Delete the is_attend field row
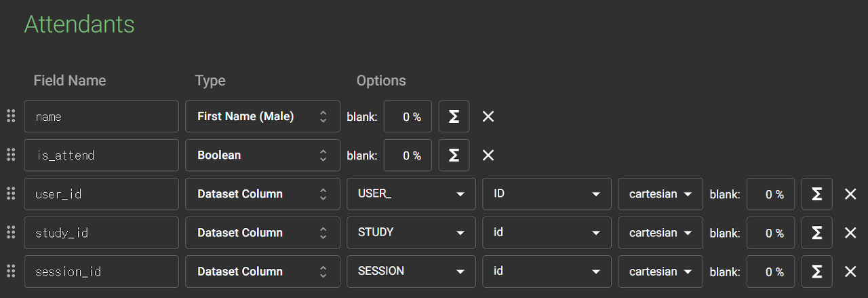868x298 pixels. tap(488, 155)
